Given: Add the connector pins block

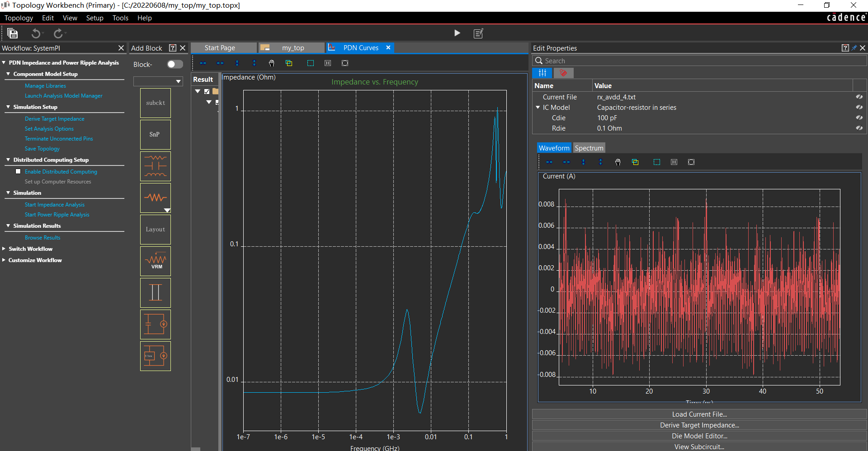Looking at the screenshot, I should click(x=156, y=293).
